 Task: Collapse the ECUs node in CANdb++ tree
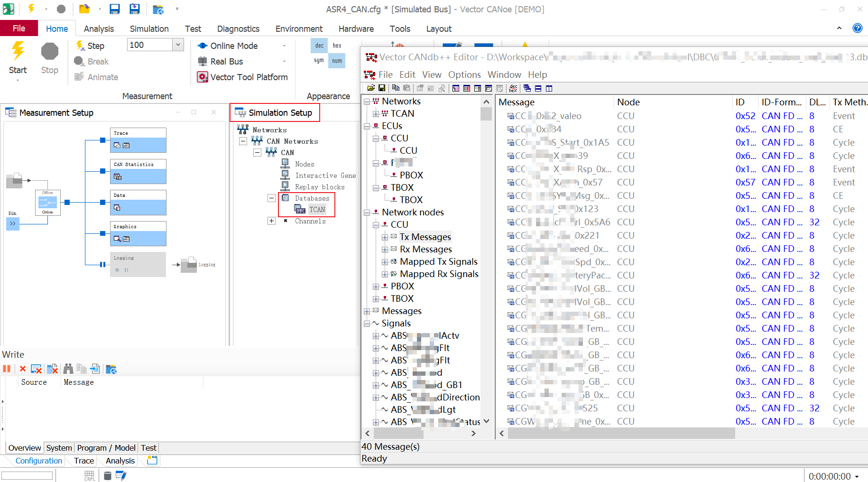point(367,126)
